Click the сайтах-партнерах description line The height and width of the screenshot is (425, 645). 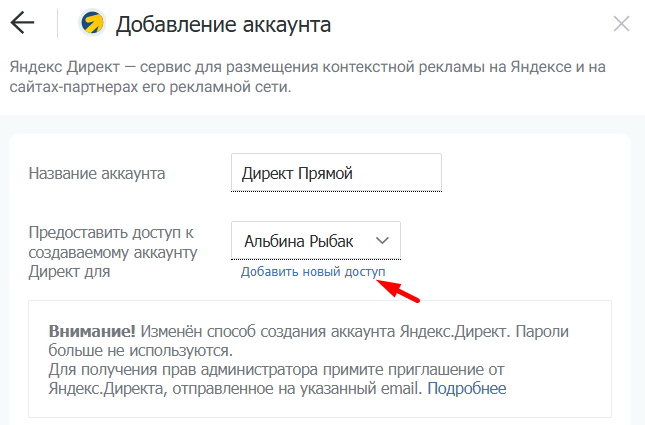(x=150, y=88)
